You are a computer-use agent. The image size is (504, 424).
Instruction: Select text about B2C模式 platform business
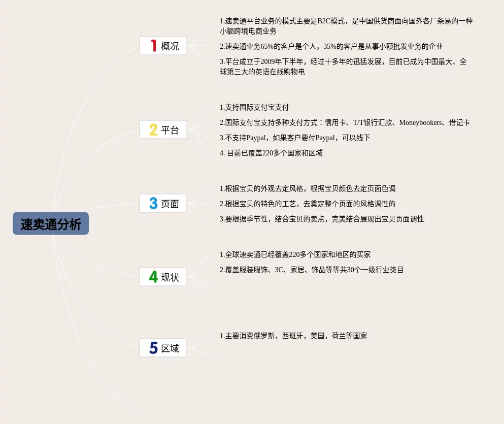pyautogui.click(x=346, y=26)
